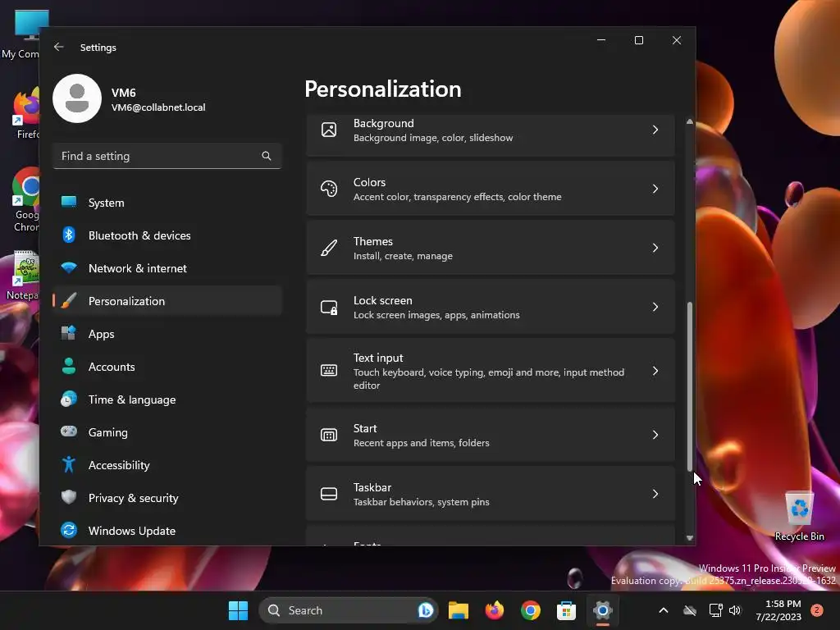
Task: Expand Colors settings chevron
Action: 655,189
